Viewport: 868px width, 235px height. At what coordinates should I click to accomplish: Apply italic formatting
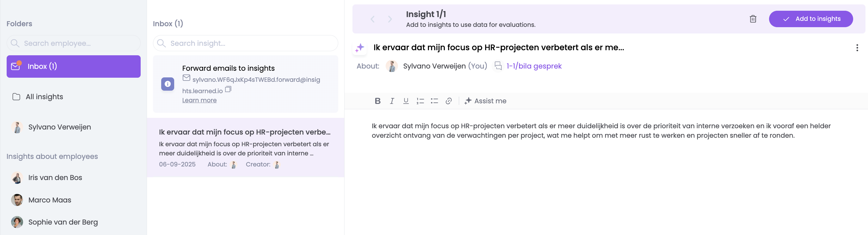(392, 101)
